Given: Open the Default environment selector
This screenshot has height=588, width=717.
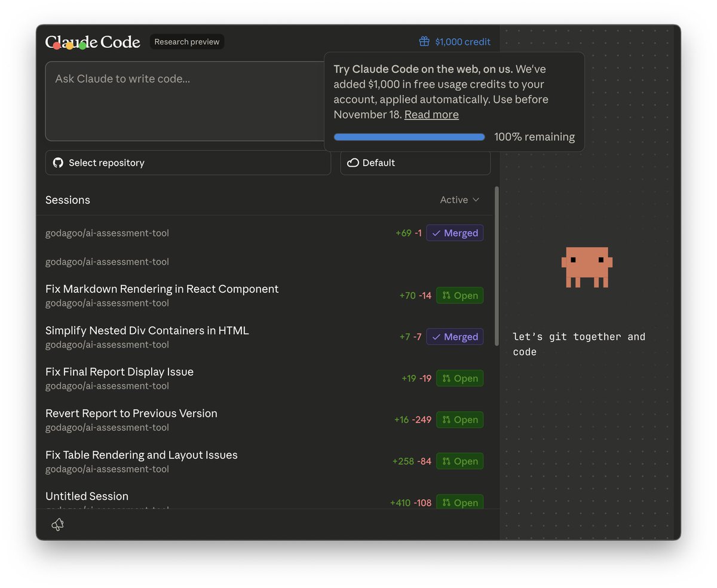Looking at the screenshot, I should click(x=415, y=163).
